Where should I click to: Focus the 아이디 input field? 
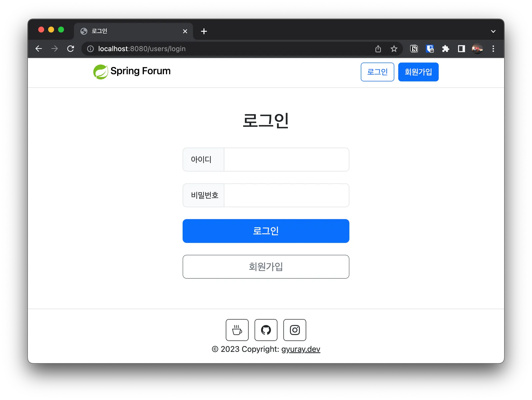pos(286,159)
